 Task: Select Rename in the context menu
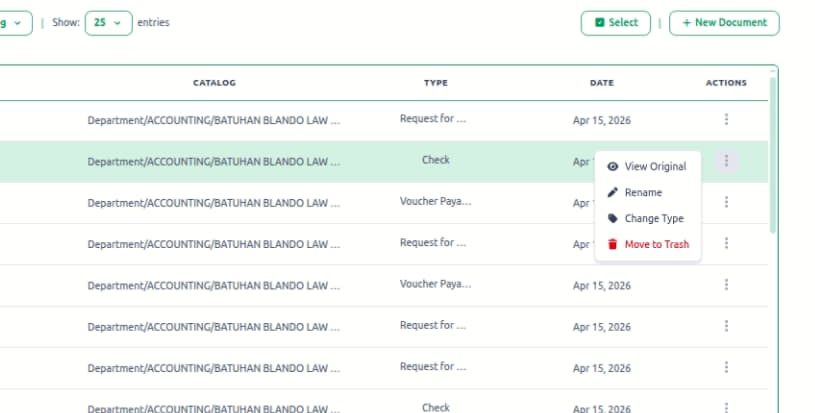click(648, 192)
